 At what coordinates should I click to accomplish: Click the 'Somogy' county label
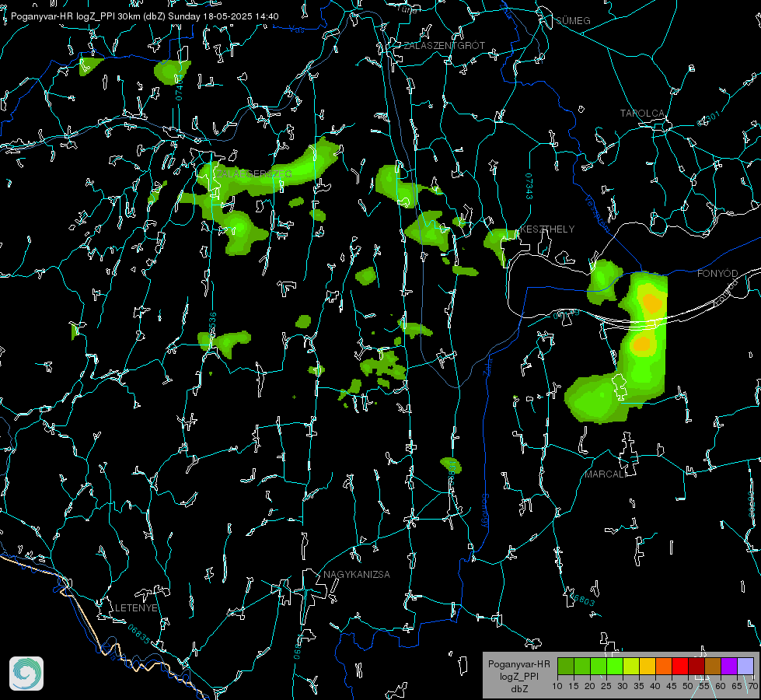(485, 511)
